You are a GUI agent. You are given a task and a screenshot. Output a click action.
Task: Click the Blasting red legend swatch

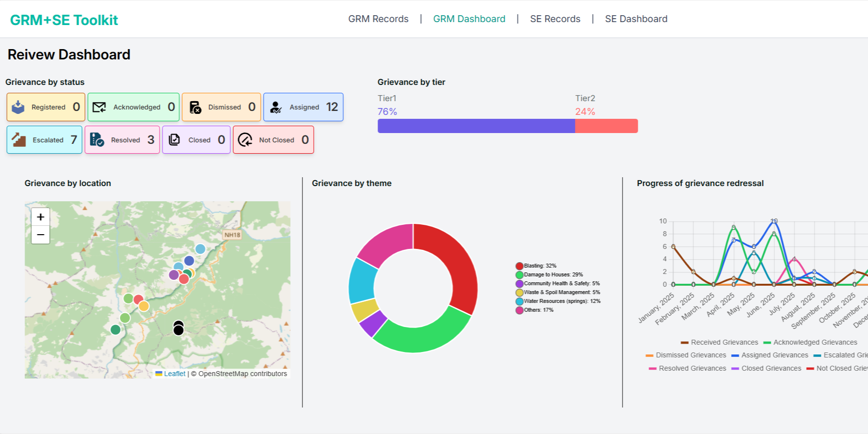click(x=519, y=266)
